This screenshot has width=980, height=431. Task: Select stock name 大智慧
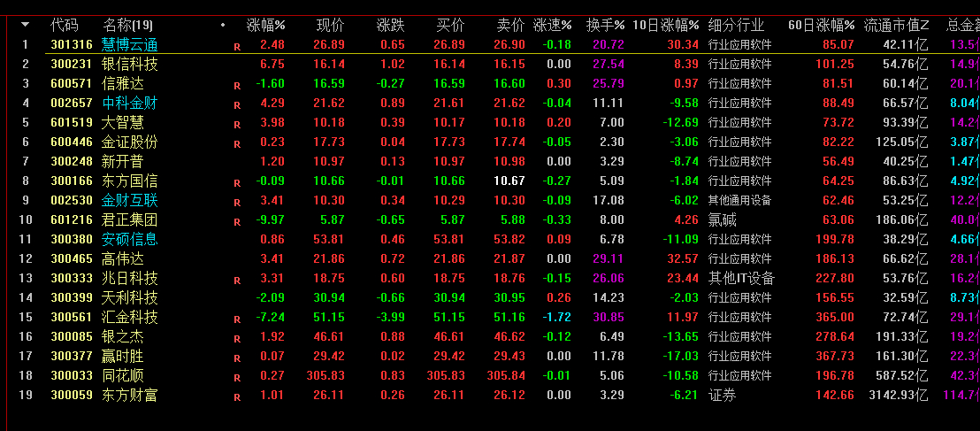point(122,122)
